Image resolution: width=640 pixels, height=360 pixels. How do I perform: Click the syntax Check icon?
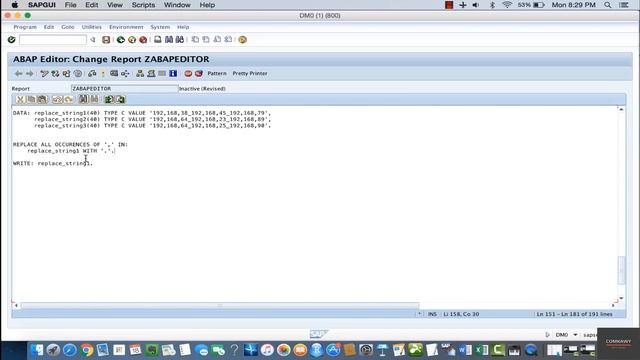[92, 73]
